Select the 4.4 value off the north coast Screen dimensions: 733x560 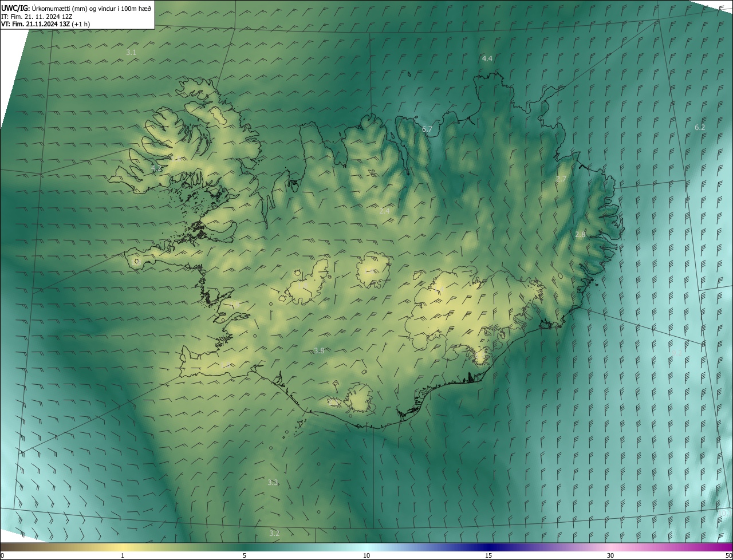[x=487, y=59]
